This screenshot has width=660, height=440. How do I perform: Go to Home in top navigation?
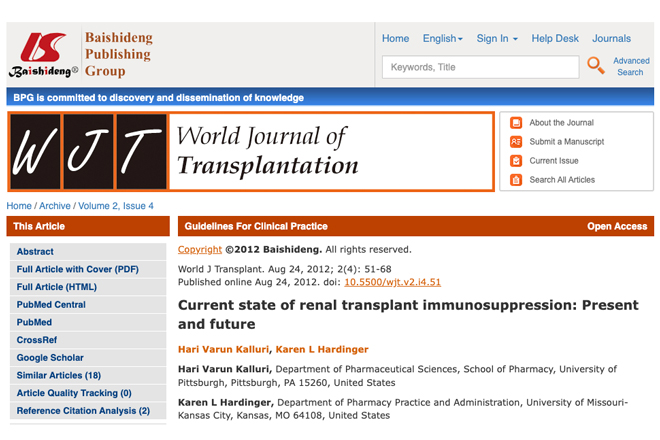[x=395, y=38]
